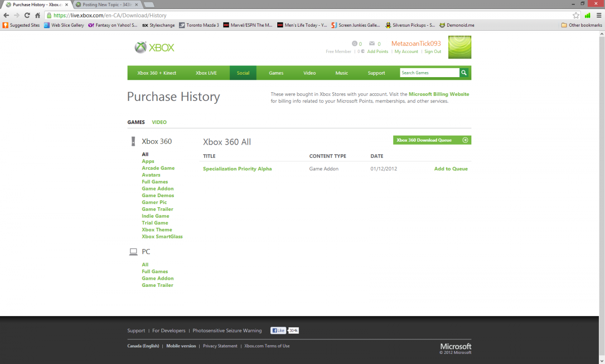
Task: Click the browser home icon
Action: tap(38, 15)
